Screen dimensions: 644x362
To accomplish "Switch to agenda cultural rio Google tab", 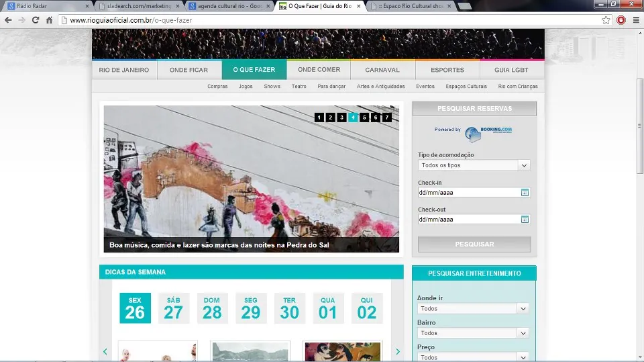I will tap(229, 6).
